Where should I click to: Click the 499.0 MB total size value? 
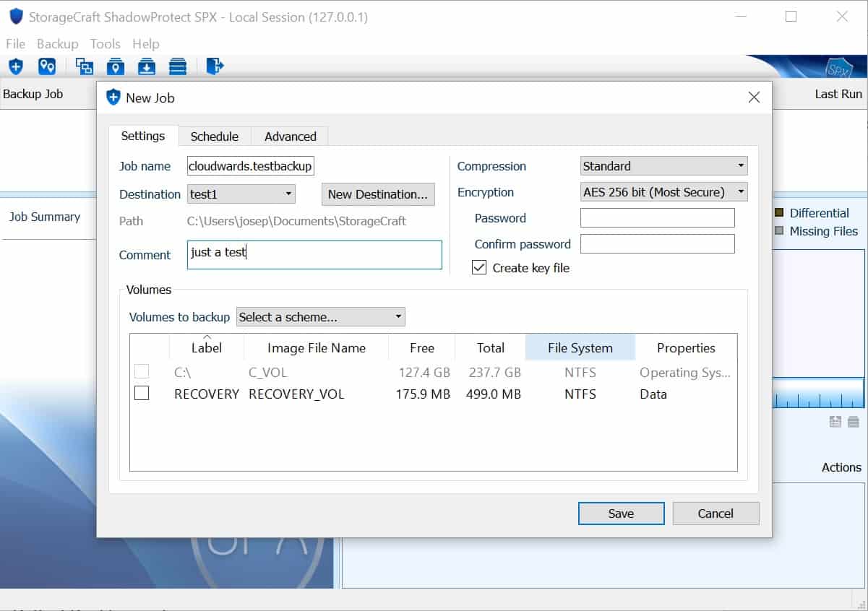[x=494, y=394]
